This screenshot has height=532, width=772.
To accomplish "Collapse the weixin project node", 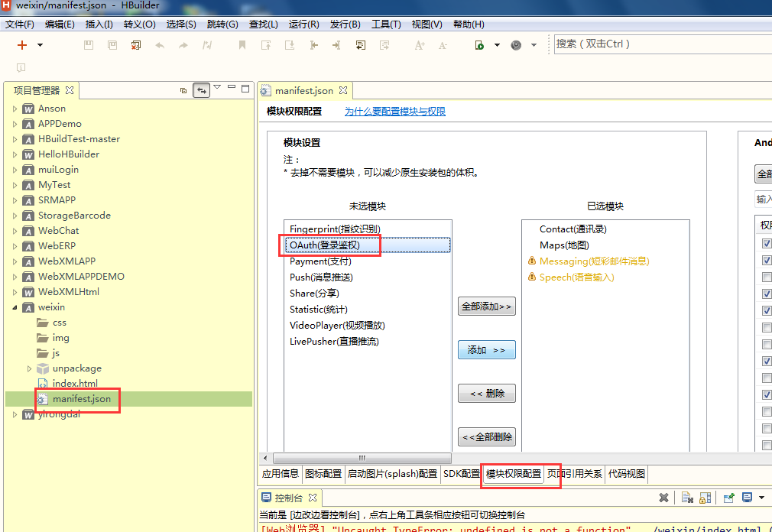I will click(15, 307).
